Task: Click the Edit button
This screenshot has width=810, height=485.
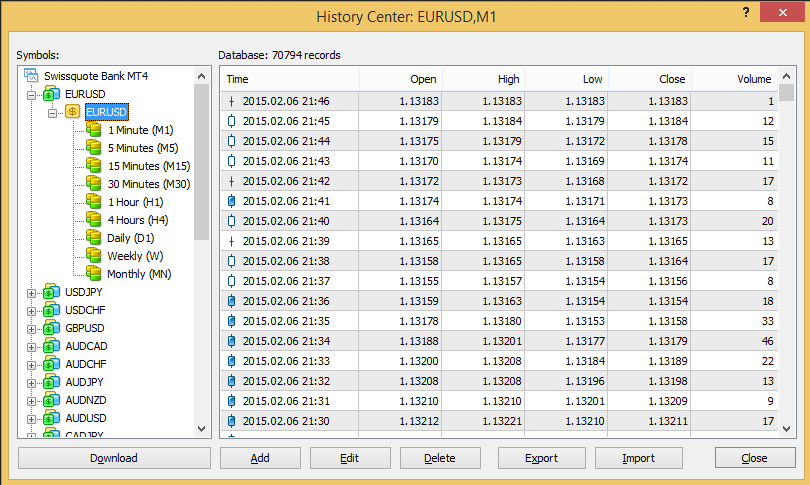Action: point(350,458)
